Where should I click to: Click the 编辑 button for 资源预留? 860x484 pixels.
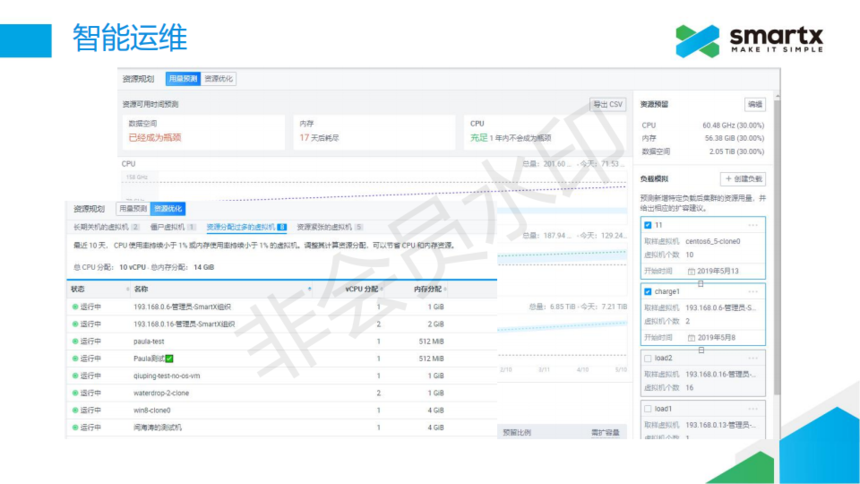pos(755,104)
